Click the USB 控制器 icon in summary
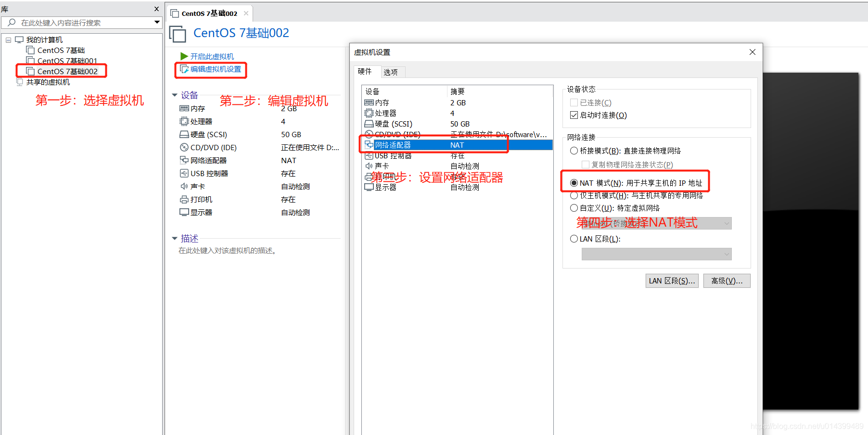 pyautogui.click(x=184, y=173)
